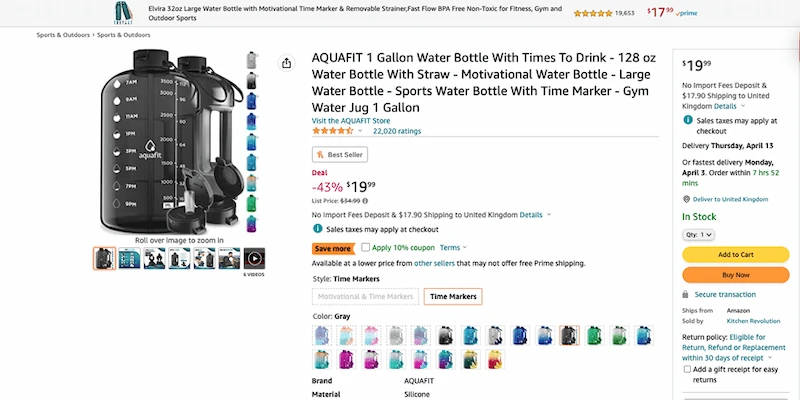Click the lock icon for Secure transaction
This screenshot has height=400, width=800.
pos(687,294)
